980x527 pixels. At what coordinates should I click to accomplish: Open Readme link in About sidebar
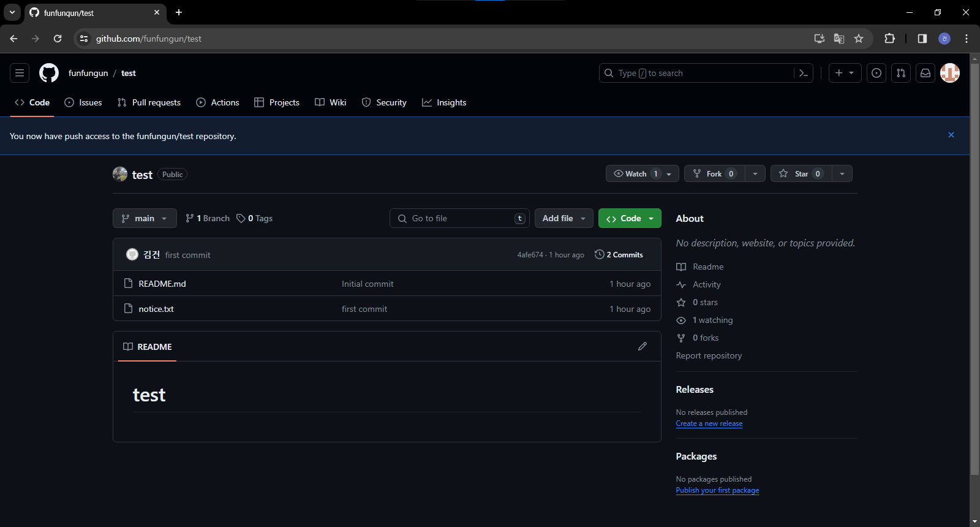pos(700,267)
